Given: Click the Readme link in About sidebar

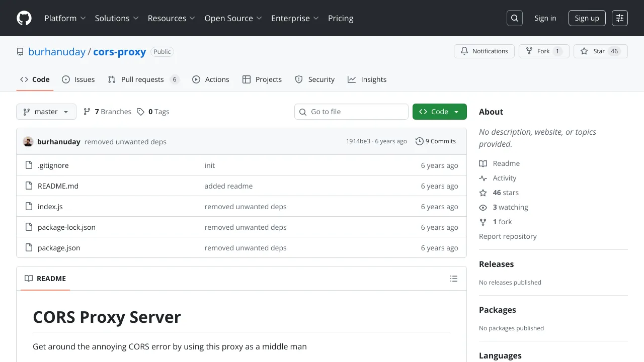Looking at the screenshot, I should (x=500, y=163).
